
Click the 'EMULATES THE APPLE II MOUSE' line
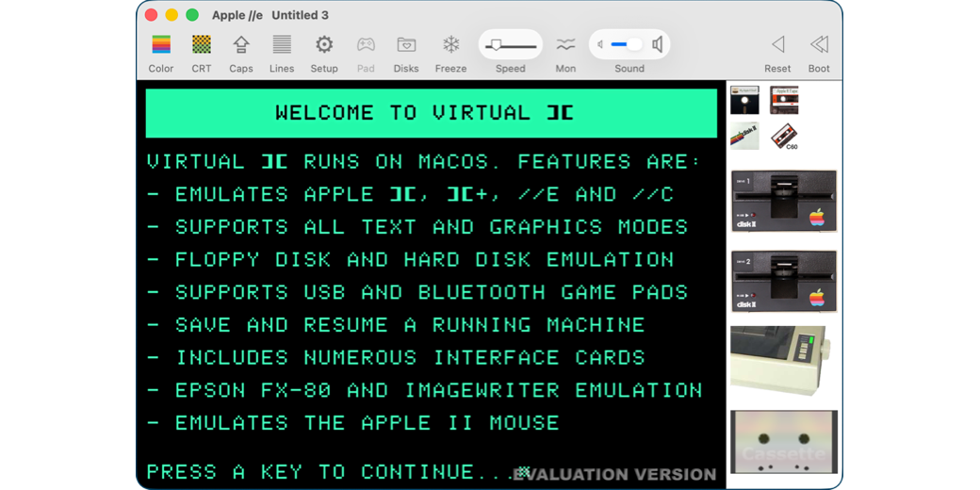(353, 423)
